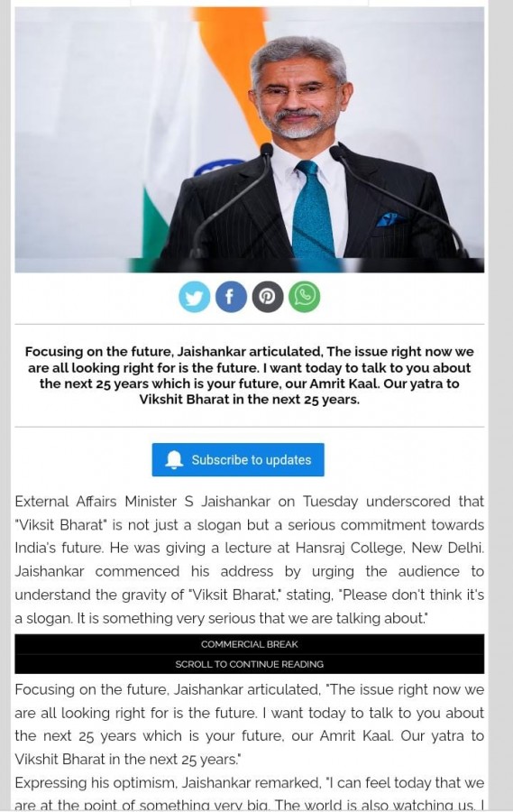Click the grey strip along the right edge

[x=501, y=406]
